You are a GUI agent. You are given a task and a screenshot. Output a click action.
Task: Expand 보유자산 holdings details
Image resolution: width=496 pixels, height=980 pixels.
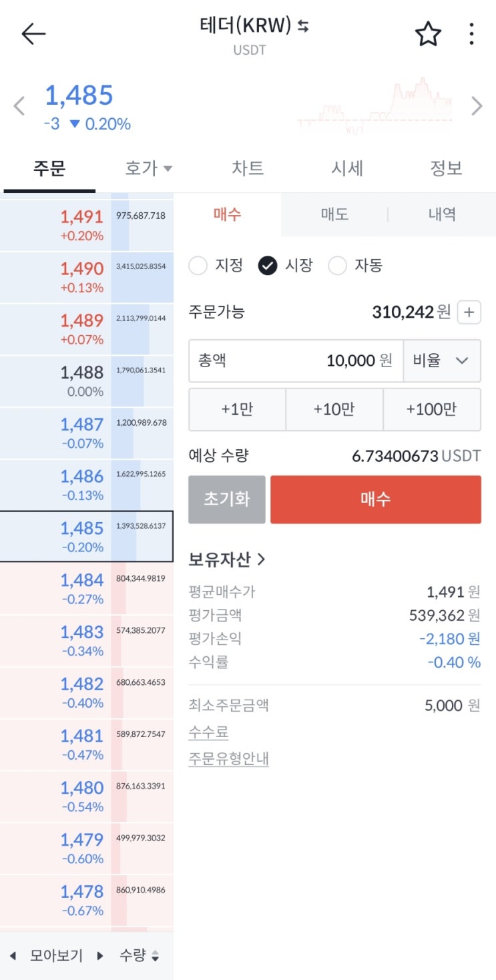click(227, 559)
